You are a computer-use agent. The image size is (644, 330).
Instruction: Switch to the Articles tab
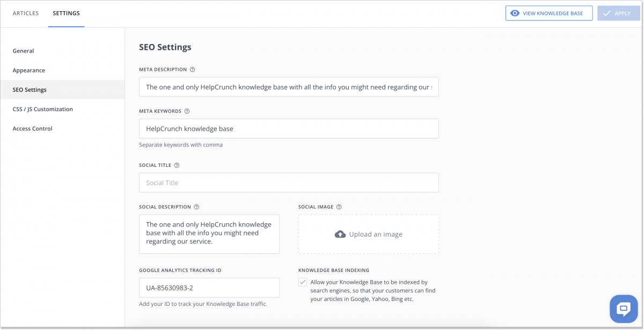coord(25,13)
